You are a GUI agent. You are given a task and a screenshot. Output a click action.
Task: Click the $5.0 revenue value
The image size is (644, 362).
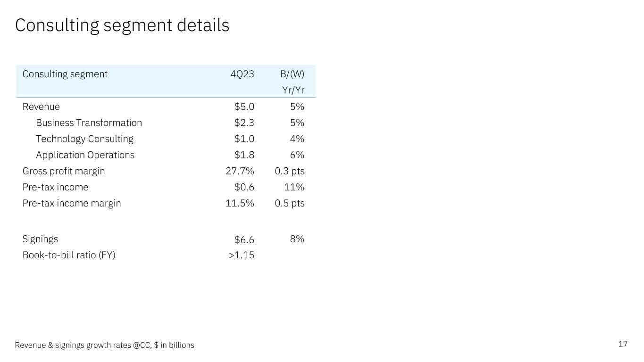click(x=244, y=107)
